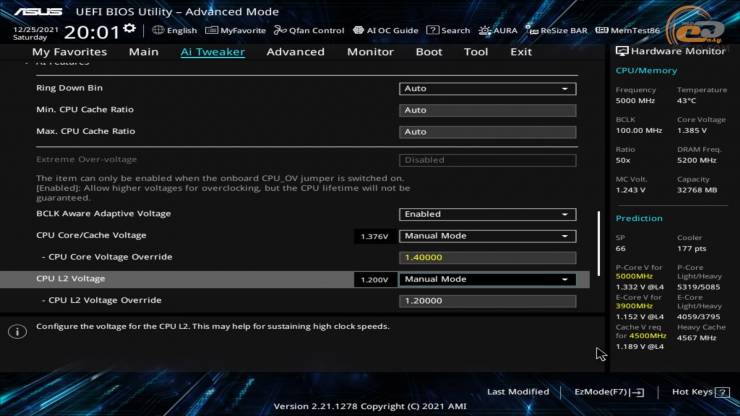
Task: Click the English language globe icon
Action: click(158, 30)
